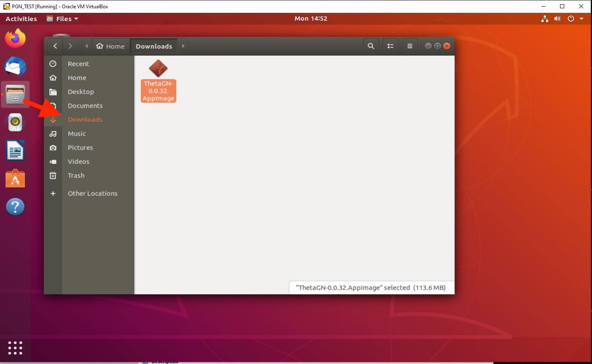
Task: Select the ThetaGN-0.0.32.AppImage file icon
Action: 158,68
